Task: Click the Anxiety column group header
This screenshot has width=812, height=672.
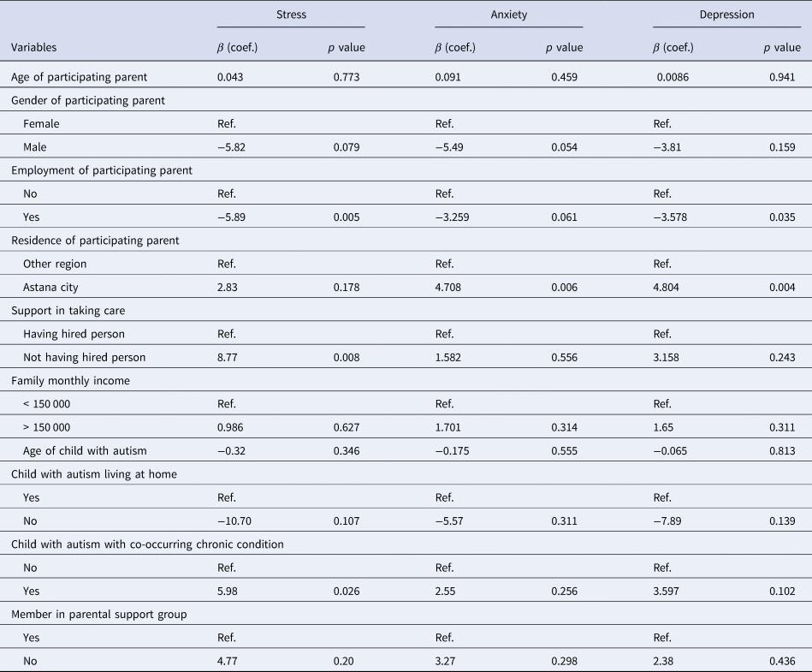Action: pos(508,14)
